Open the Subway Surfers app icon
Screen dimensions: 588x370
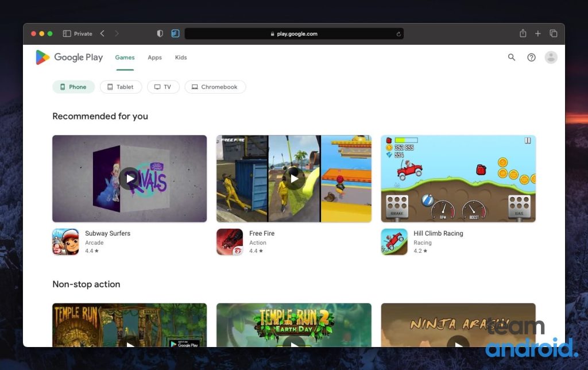65,242
